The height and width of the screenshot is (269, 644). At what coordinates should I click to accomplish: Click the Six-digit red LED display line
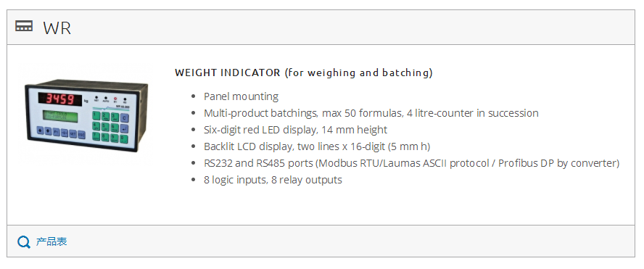click(295, 130)
